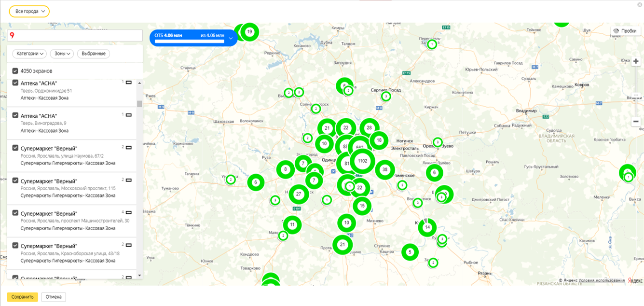Image resolution: width=644 pixels, height=306 pixels.
Task: Click the OTS 4.06 млн progress bar
Action: click(190, 42)
